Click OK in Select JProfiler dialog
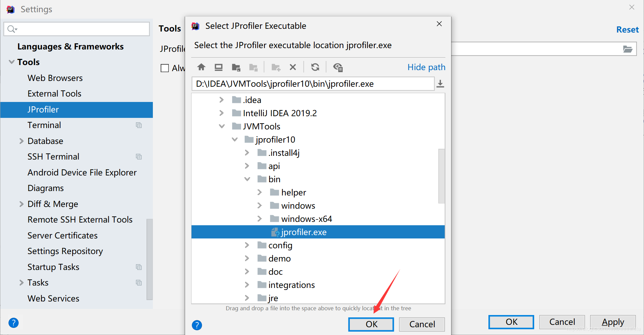This screenshot has height=335, width=644. click(x=371, y=324)
